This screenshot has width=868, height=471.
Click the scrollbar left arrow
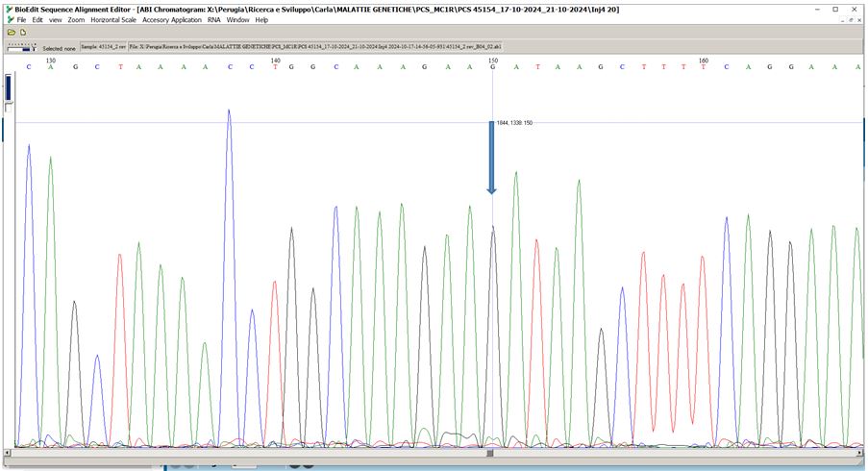tap(9, 450)
